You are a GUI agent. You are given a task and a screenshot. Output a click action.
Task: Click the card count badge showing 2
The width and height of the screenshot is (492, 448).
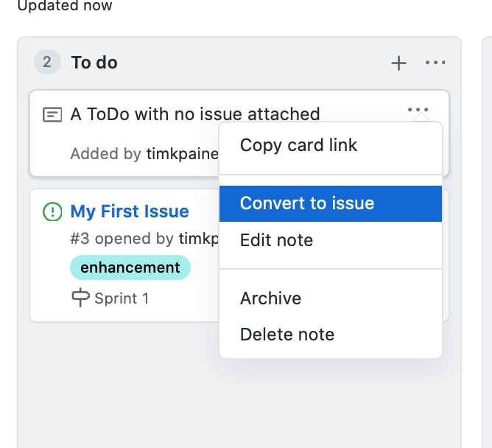tap(47, 62)
